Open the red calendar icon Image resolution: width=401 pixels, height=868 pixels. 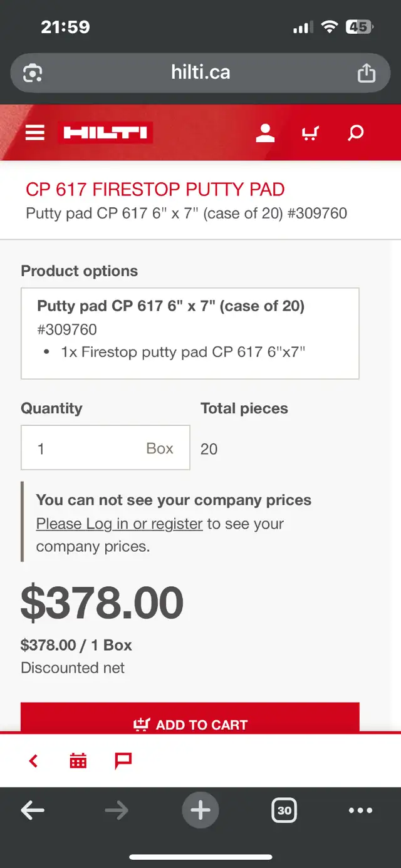(78, 761)
